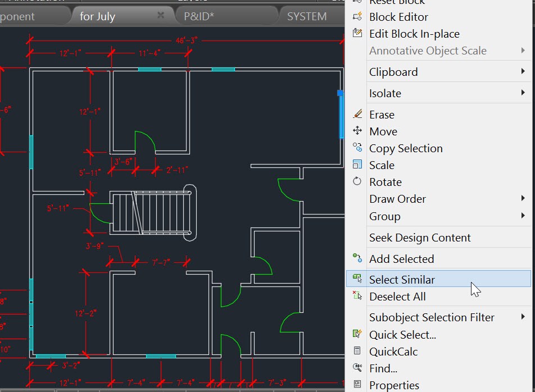
Task: Choose Deselect All menu entry
Action: point(397,297)
